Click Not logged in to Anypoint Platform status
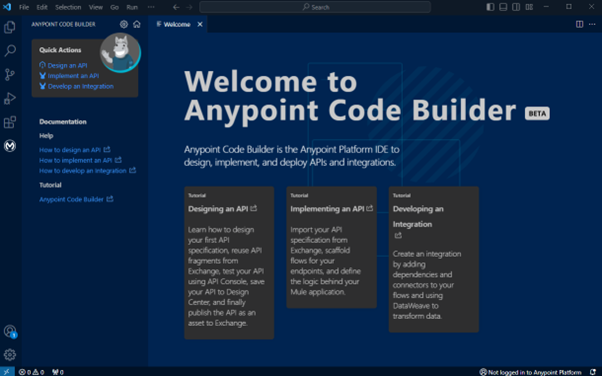The height and width of the screenshot is (376, 602). [530, 372]
